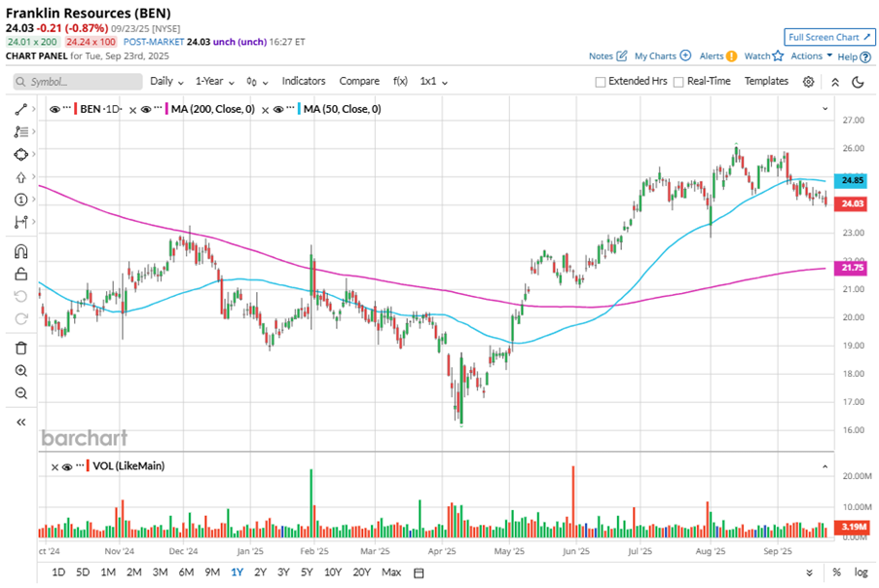Open the Indicators menu
The height and width of the screenshot is (588, 879).
(304, 82)
